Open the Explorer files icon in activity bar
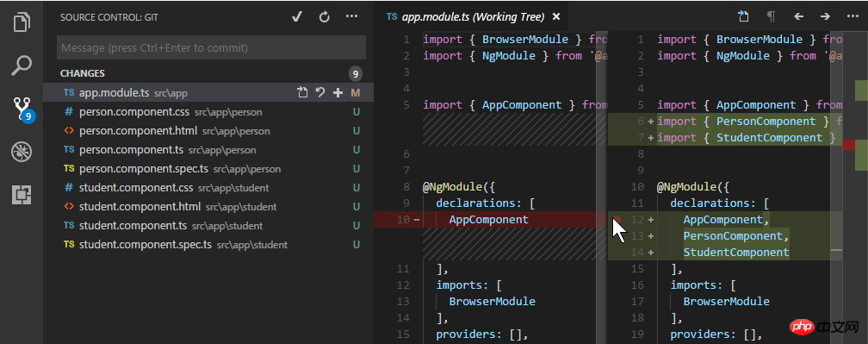The width and height of the screenshot is (868, 344). [x=22, y=24]
